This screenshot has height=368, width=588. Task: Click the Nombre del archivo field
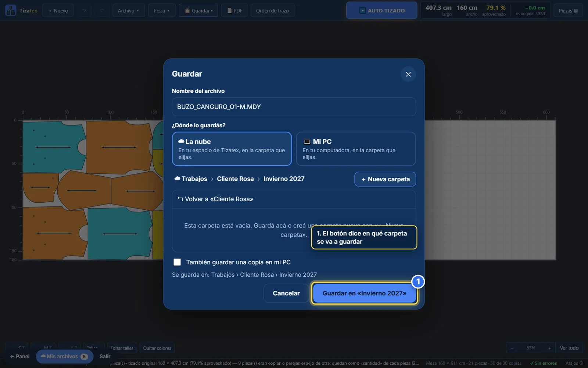click(x=294, y=107)
